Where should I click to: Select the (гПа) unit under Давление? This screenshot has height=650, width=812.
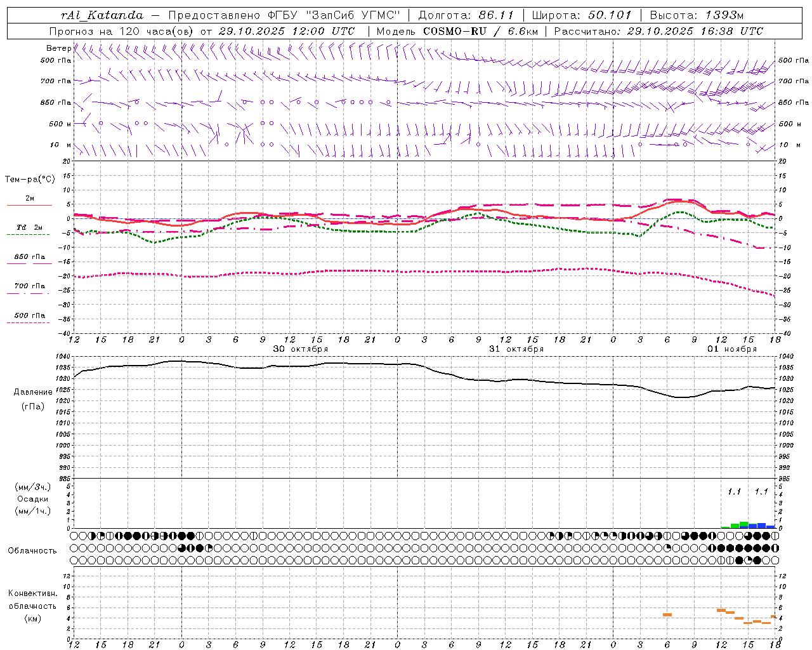[33, 406]
